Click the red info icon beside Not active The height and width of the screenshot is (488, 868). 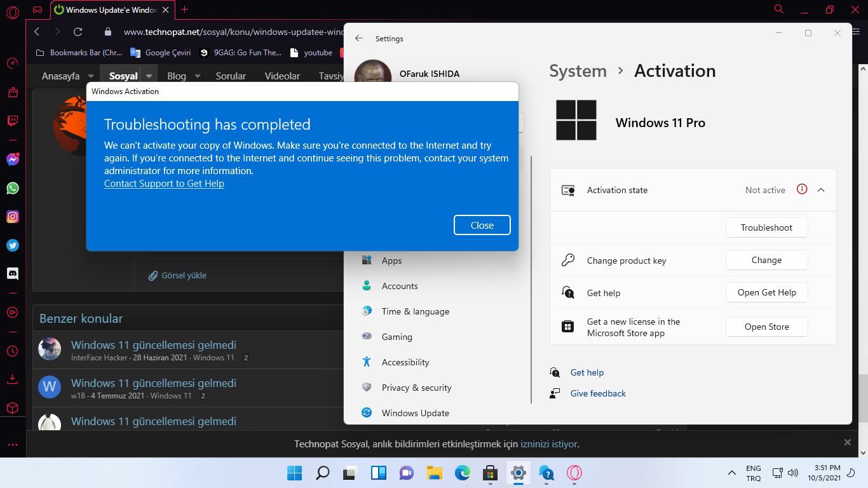(802, 189)
